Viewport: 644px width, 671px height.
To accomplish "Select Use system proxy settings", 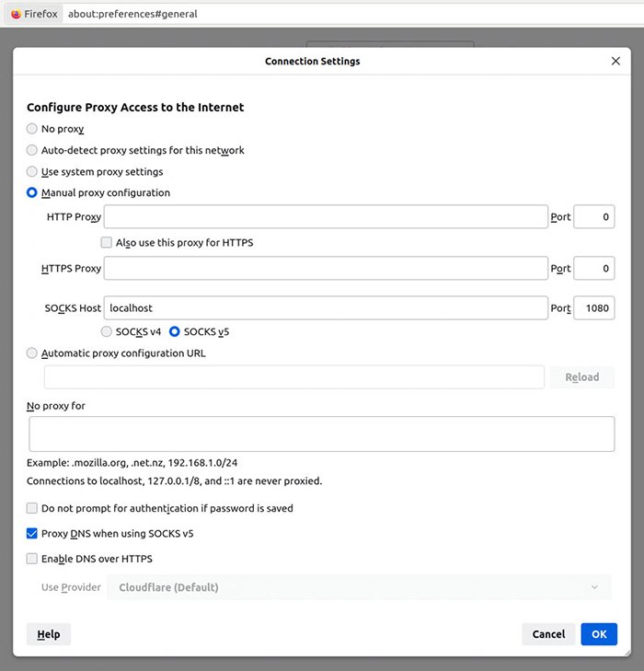I will pyautogui.click(x=32, y=171).
